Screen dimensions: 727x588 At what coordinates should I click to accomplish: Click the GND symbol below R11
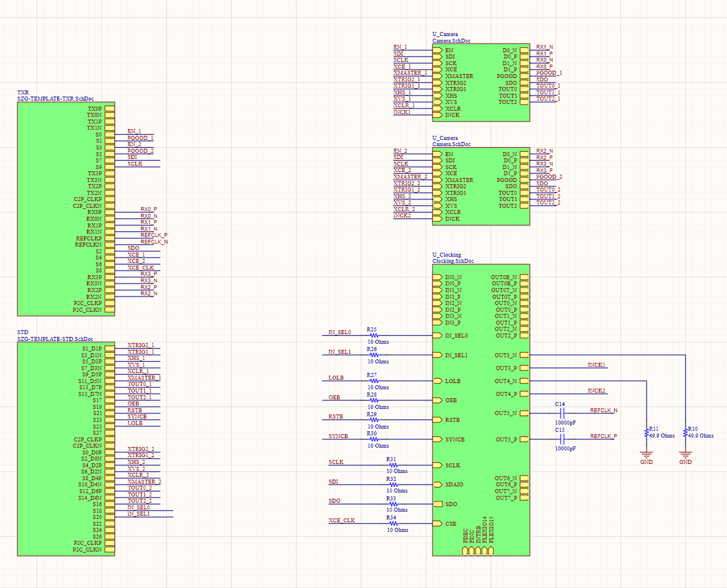646,455
